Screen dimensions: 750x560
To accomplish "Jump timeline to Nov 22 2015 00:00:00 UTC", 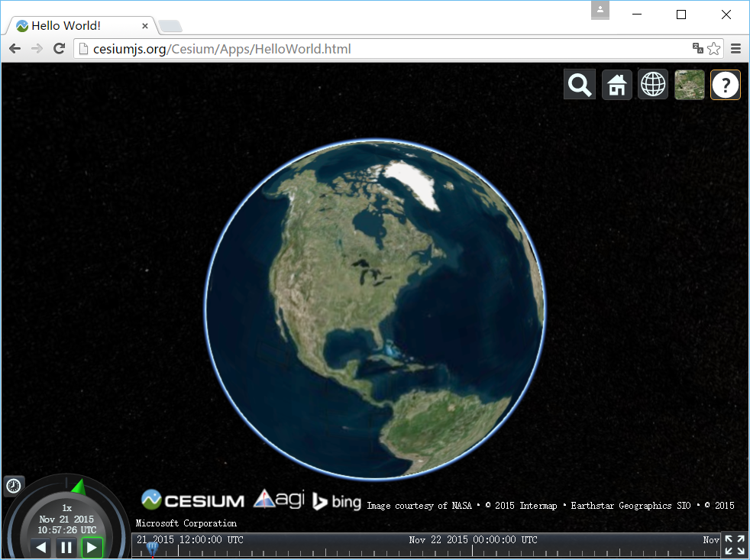I will (473, 540).
